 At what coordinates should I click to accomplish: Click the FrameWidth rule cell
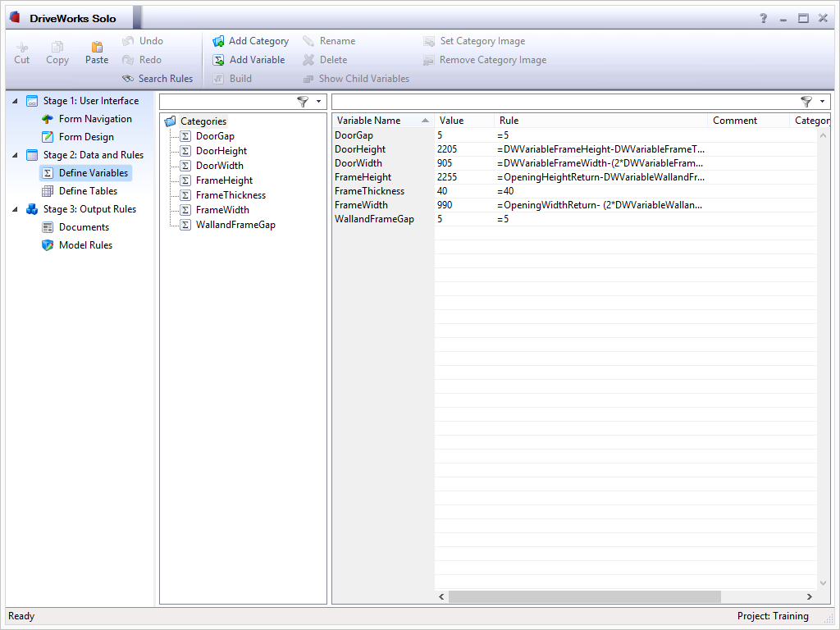pyautogui.click(x=600, y=205)
